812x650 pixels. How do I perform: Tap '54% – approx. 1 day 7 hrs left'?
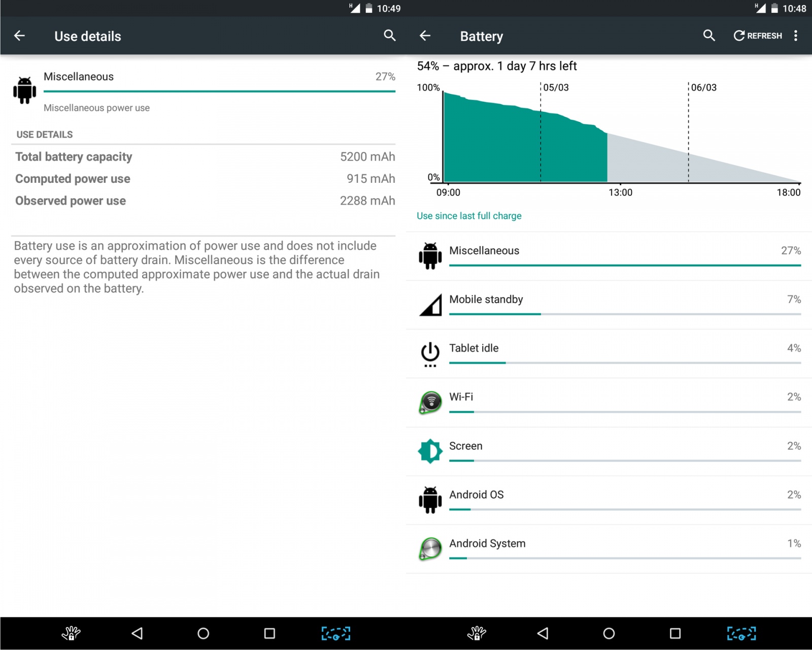point(497,66)
